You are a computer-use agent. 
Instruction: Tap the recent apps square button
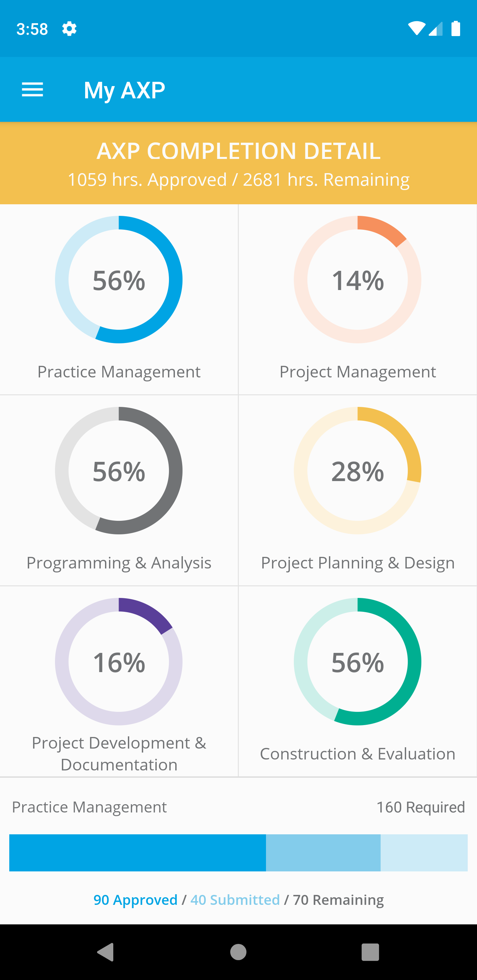[x=370, y=952]
